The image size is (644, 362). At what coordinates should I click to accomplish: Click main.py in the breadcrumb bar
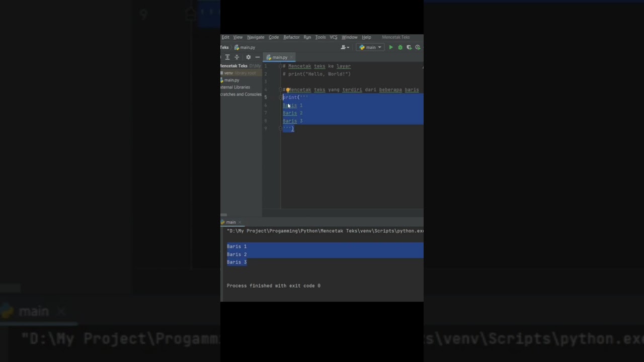[245, 47]
